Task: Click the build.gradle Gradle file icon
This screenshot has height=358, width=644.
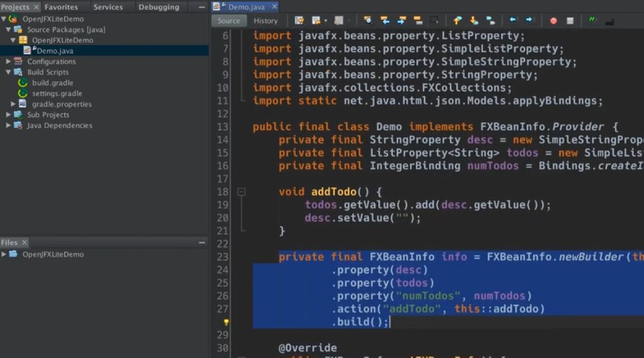Action: pos(23,83)
